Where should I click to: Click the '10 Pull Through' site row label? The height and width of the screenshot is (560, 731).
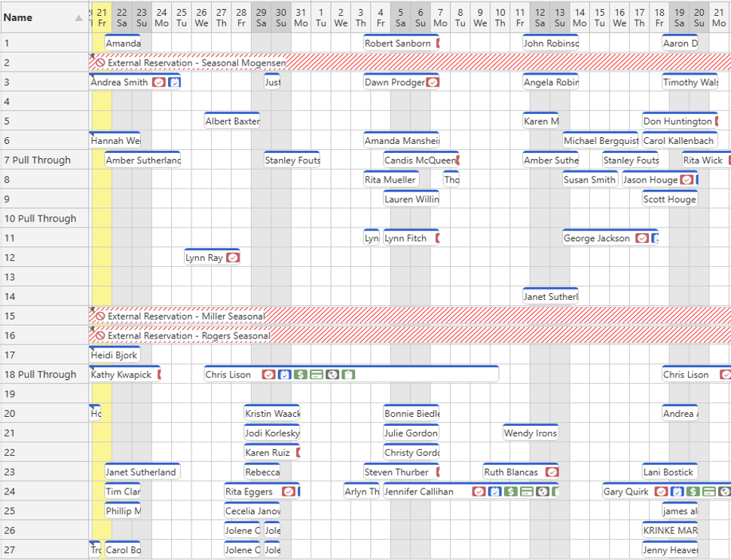pos(40,219)
